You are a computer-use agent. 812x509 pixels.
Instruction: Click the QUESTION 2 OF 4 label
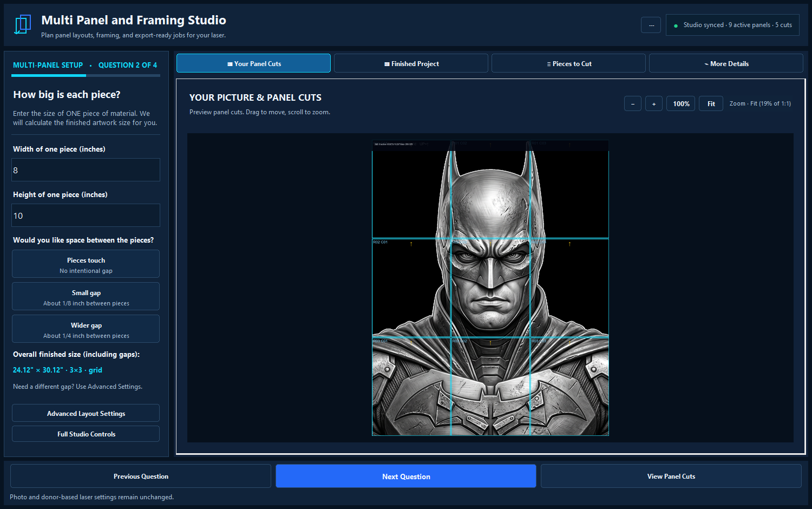pyautogui.click(x=128, y=65)
